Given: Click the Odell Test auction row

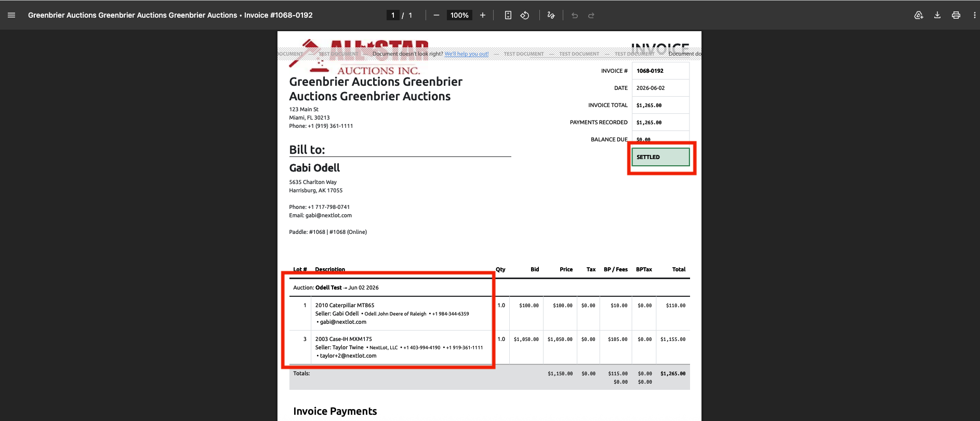Looking at the screenshot, I should tap(390, 287).
